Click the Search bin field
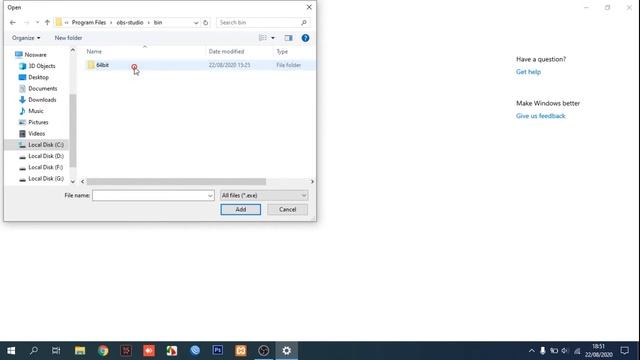This screenshot has height=360, width=640. [258, 22]
